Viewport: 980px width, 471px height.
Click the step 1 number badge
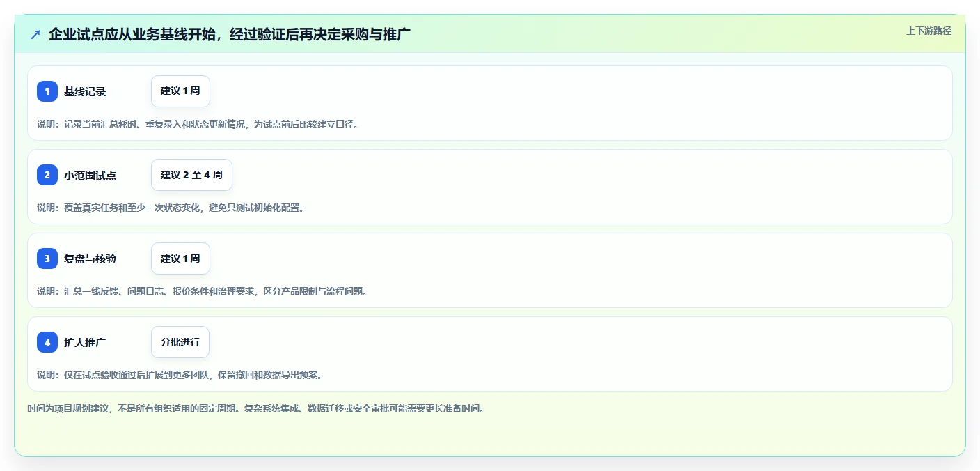click(47, 91)
